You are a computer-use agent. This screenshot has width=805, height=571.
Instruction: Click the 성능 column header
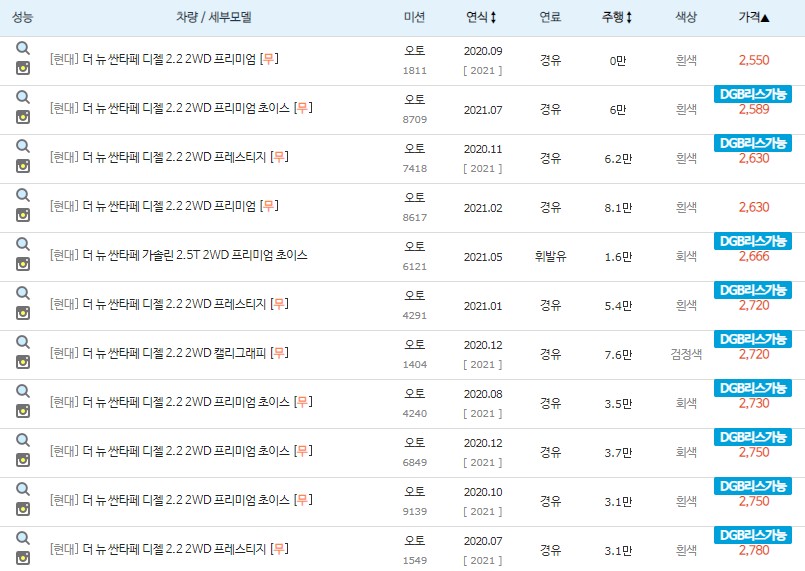click(23, 17)
